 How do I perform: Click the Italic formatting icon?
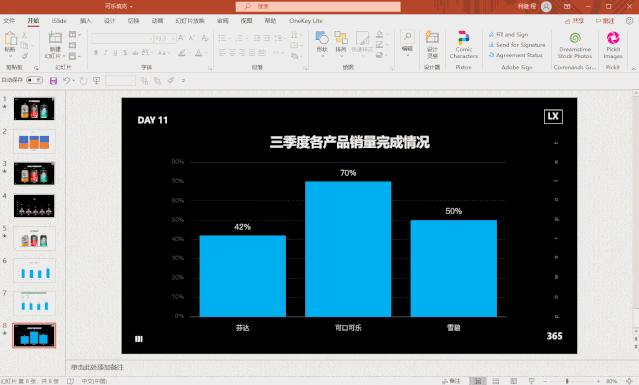[106, 53]
